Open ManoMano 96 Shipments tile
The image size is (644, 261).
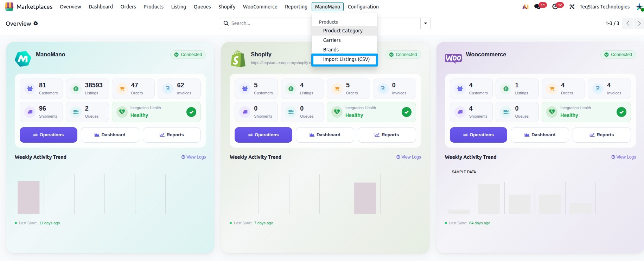pos(41,112)
